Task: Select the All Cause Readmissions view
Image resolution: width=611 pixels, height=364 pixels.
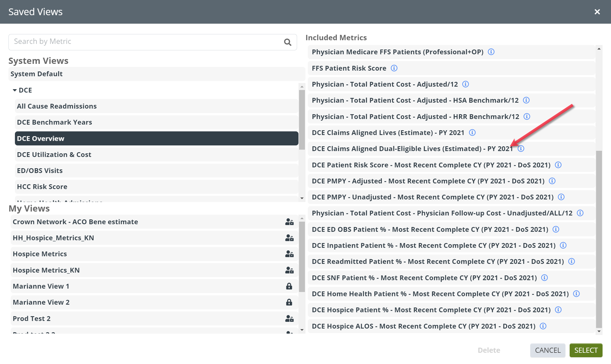Action: pyautogui.click(x=156, y=106)
